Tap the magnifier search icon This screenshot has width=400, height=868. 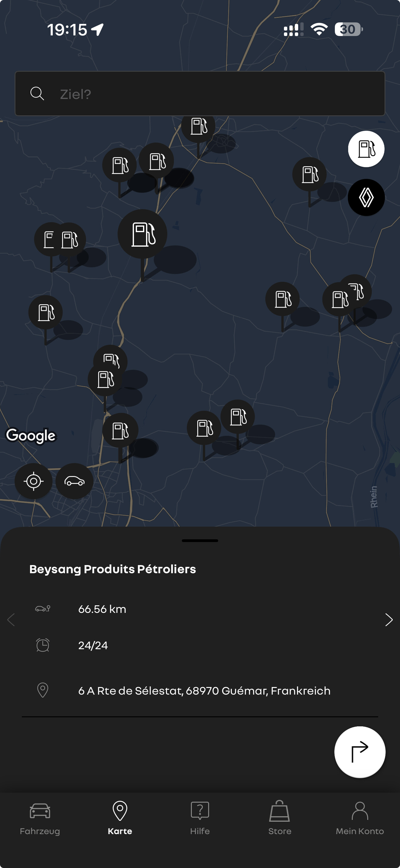tap(37, 94)
